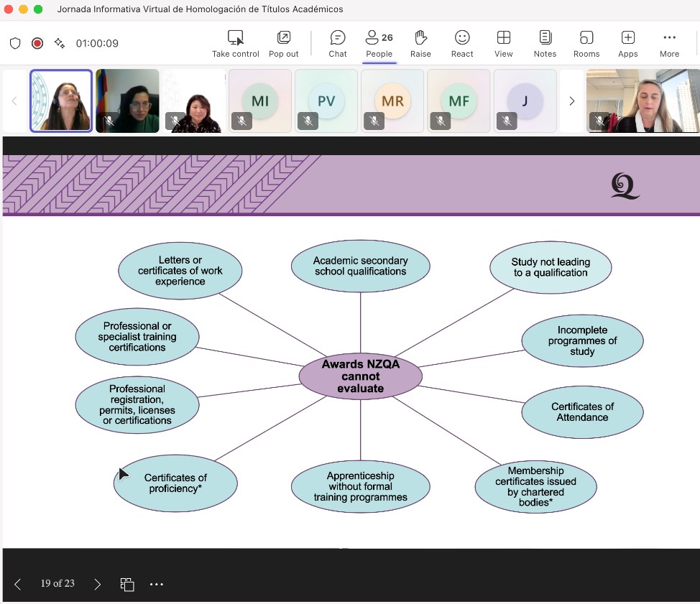Click the red recording indicator

coord(37,43)
